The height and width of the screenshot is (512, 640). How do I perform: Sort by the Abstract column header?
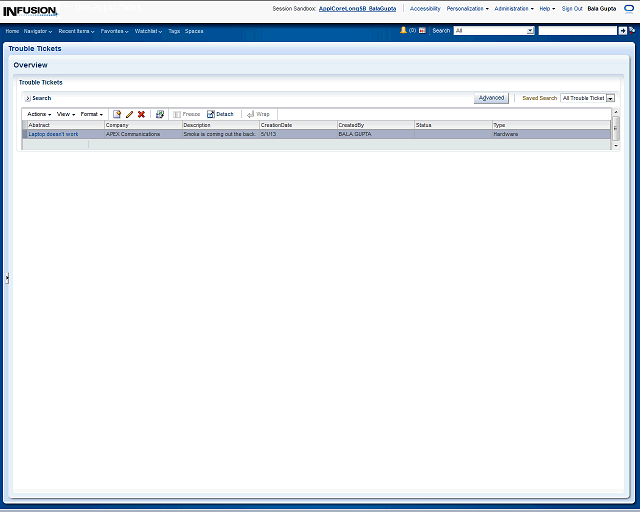pyautogui.click(x=65, y=125)
